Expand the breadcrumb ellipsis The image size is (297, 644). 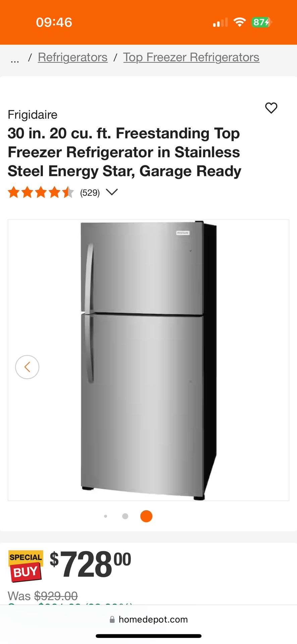(x=15, y=60)
